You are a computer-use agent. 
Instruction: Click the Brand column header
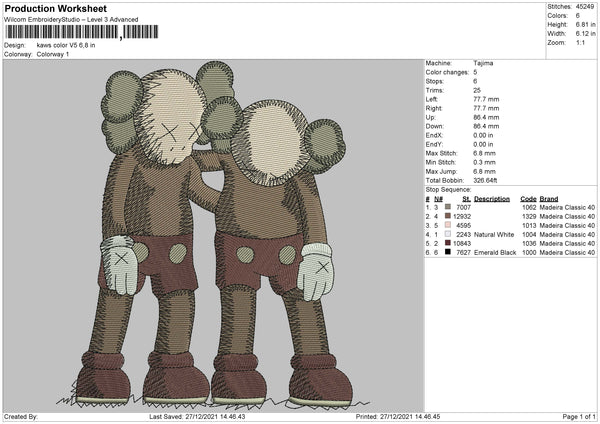click(x=549, y=199)
